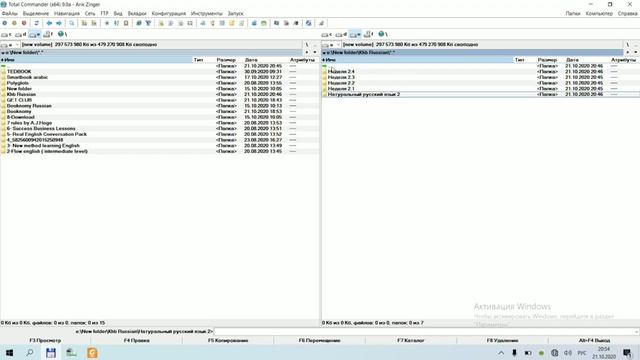Select GET CLUB folder in left panel
The width and height of the screenshot is (640, 360).
(19, 100)
